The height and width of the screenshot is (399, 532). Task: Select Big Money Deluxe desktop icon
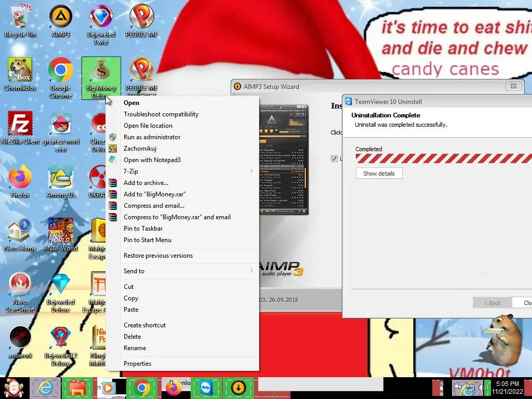coord(101,78)
